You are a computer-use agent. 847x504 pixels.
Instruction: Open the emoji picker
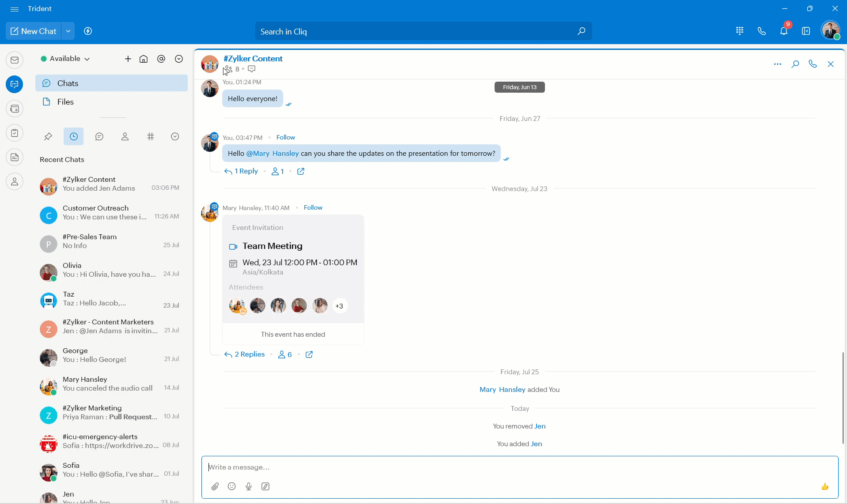[x=232, y=486]
